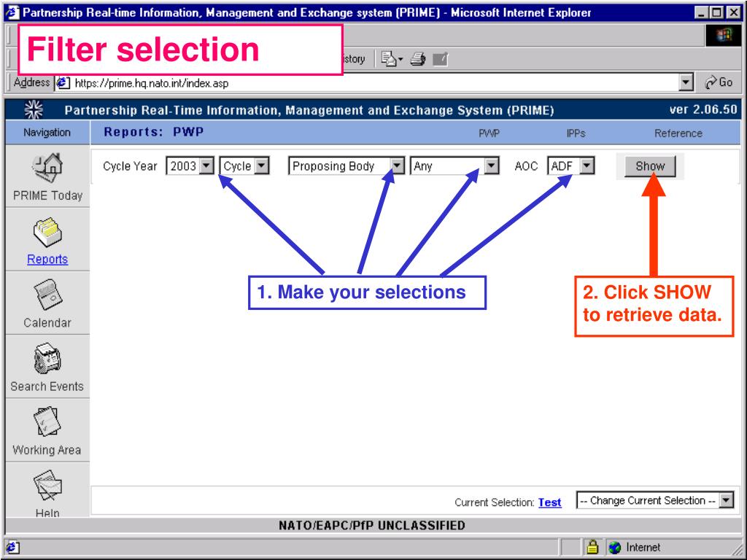Click the NATO/EAPC/PfP UNCLASSIFIED banner text

(371, 526)
